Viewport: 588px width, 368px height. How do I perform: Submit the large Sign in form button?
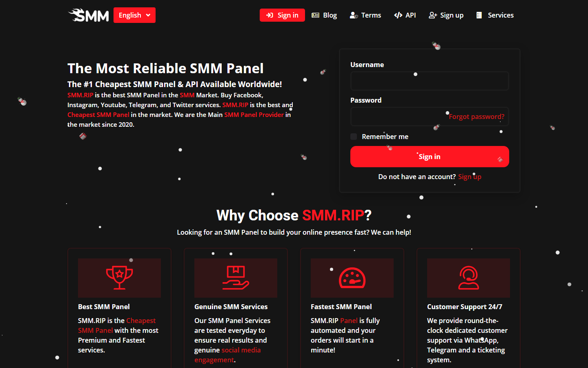(430, 157)
